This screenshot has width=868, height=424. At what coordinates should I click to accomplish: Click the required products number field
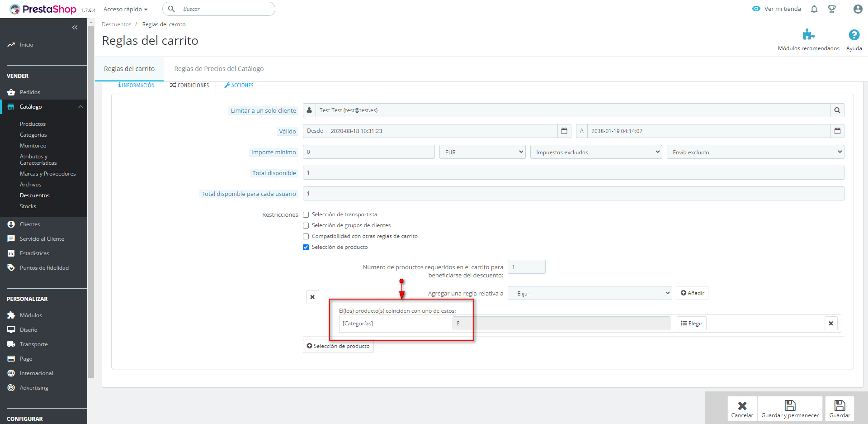(x=527, y=267)
